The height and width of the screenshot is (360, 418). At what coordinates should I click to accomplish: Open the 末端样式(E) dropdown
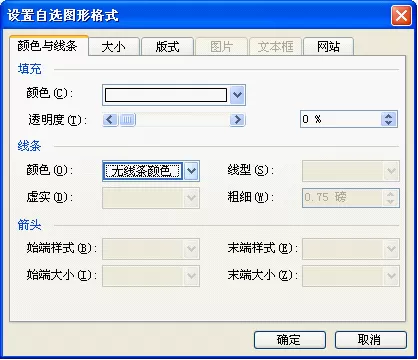[x=351, y=249]
